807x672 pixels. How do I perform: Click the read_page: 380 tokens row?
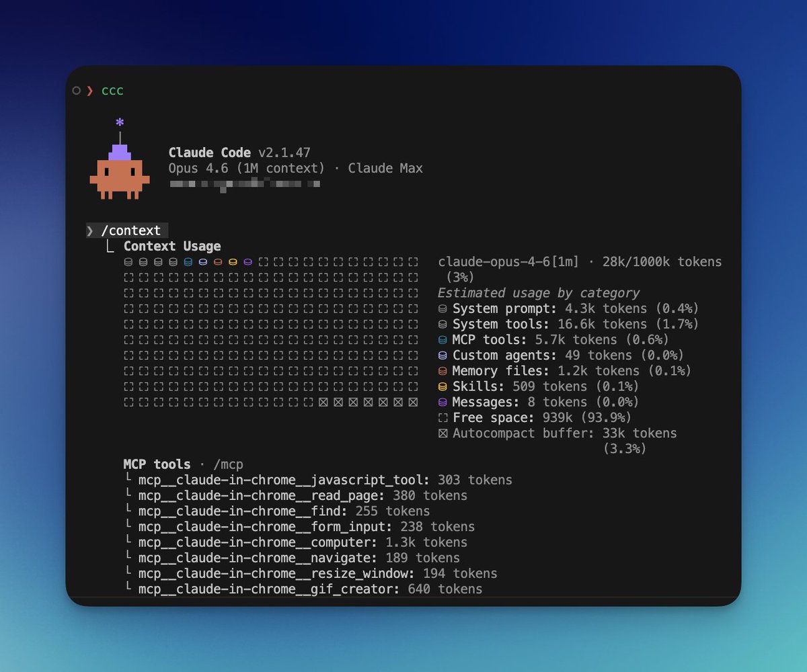coord(296,495)
